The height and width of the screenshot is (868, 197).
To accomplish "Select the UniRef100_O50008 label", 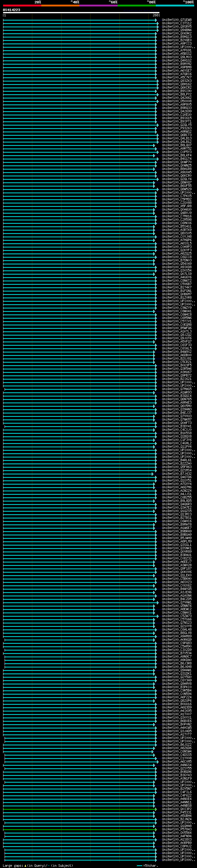I will pyautogui.click(x=177, y=101).
